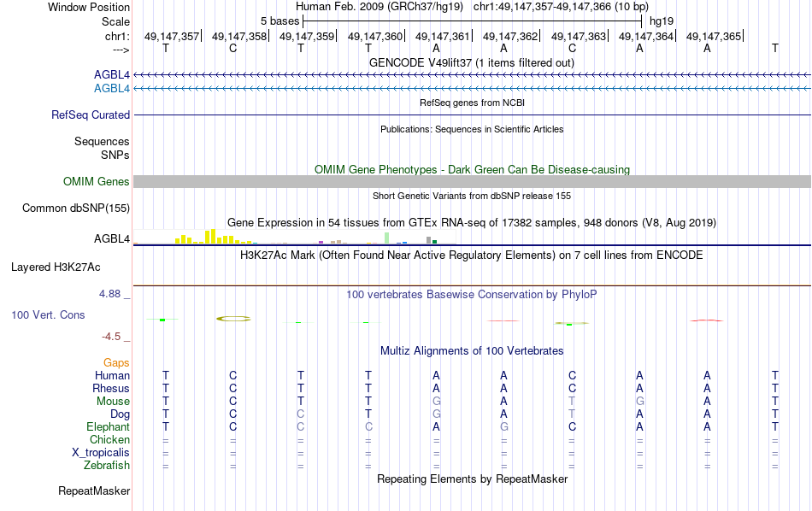The height and width of the screenshot is (511, 812).
Task: Click the GTEx Gene Expression track title
Action: 472,223
